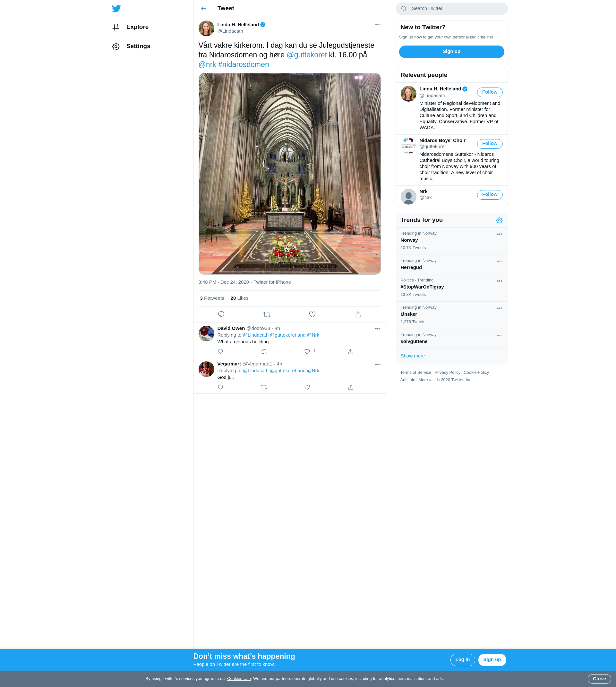Reply to Linda's tweet via comment icon
Image resolution: width=616 pixels, height=687 pixels.
click(x=221, y=314)
